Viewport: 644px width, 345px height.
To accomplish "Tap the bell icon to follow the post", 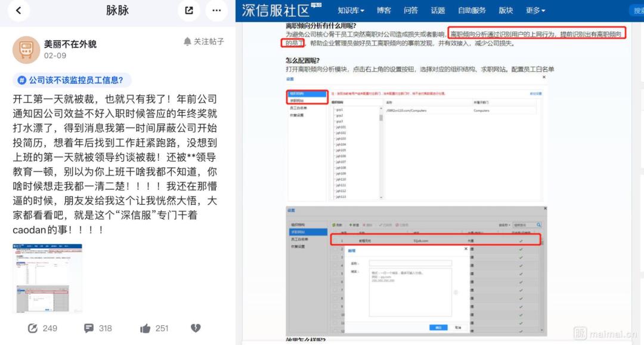I will 187,42.
